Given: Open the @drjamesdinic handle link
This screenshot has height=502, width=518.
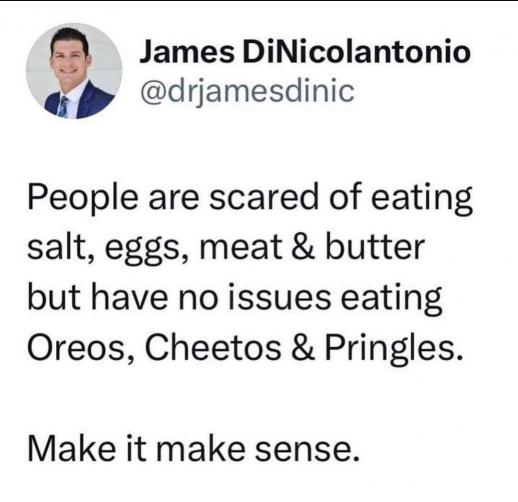Looking at the screenshot, I should [x=247, y=91].
